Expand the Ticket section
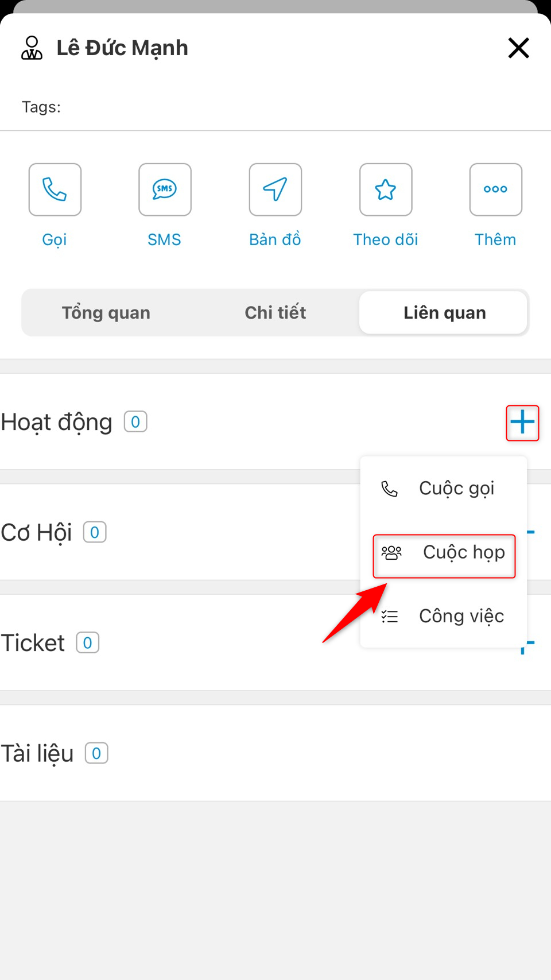 33,643
